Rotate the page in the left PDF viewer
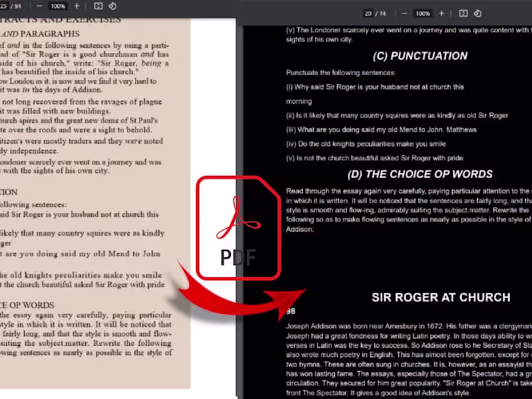The width and height of the screenshot is (532, 399). pyautogui.click(x=112, y=6)
